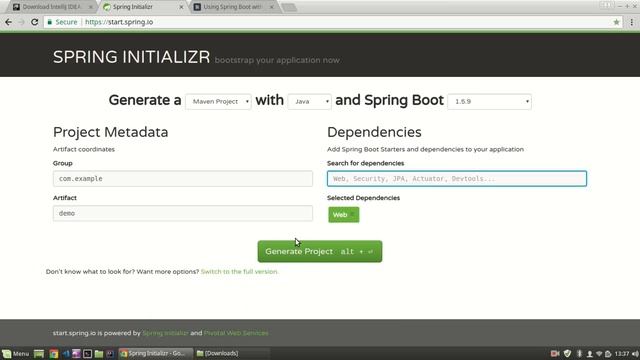Image resolution: width=640 pixels, height=360 pixels.
Task: Open the Spring Initializr footer link
Action: pos(165,333)
